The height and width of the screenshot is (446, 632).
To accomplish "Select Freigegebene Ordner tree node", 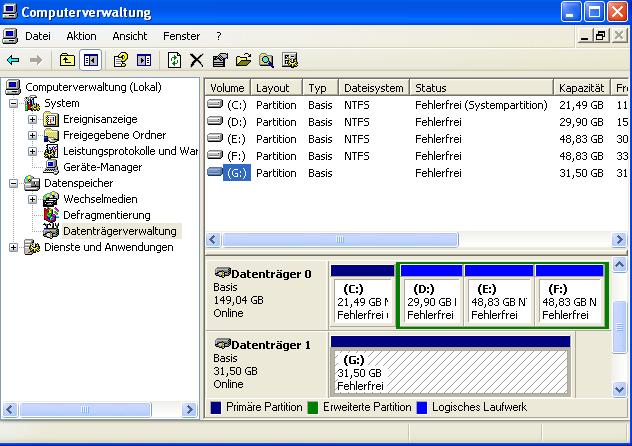I will (114, 135).
